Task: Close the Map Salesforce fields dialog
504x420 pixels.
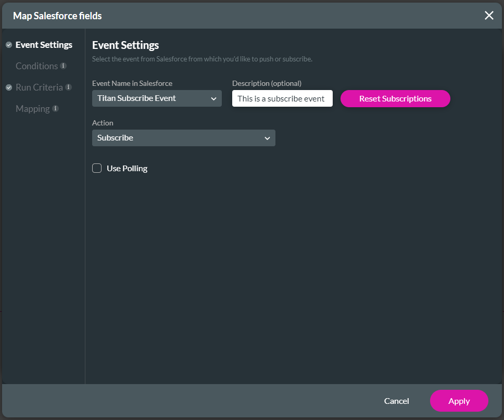Action: pyautogui.click(x=488, y=15)
